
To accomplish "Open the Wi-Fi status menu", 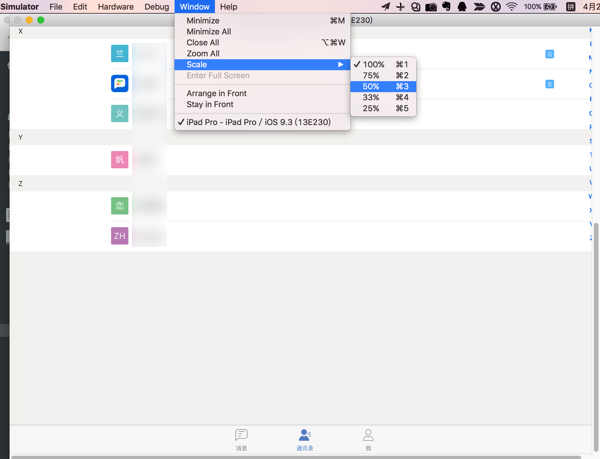I will (511, 7).
